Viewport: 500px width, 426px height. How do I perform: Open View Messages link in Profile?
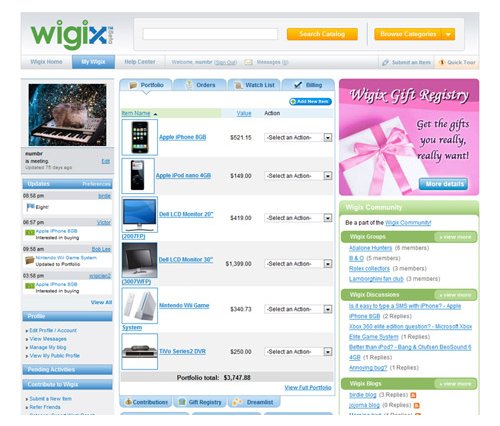pyautogui.click(x=48, y=339)
